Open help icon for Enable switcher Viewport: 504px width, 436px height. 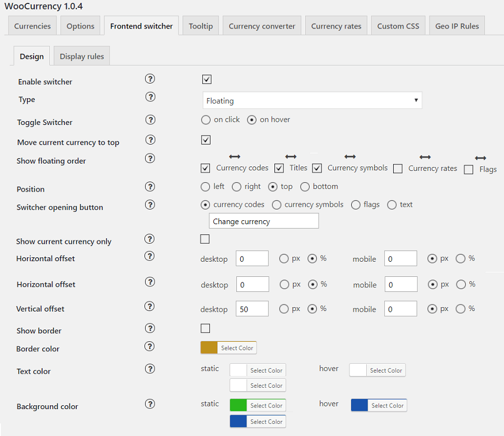pyautogui.click(x=150, y=79)
